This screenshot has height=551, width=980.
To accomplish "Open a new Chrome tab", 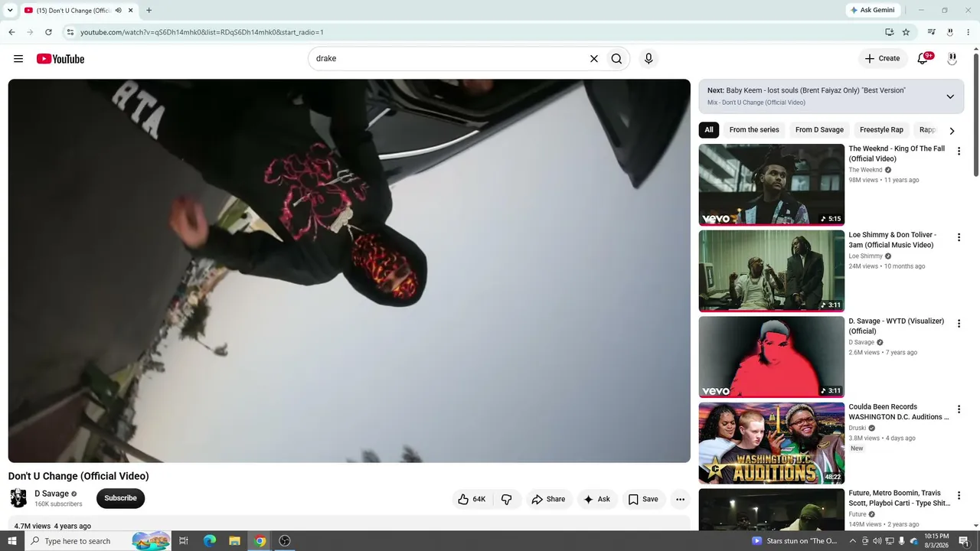I will (149, 11).
